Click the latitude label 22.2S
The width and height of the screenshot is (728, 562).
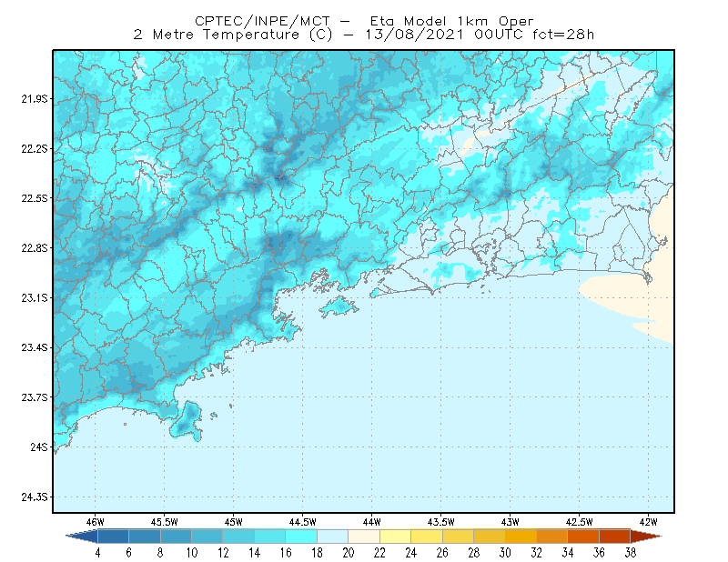(35, 148)
